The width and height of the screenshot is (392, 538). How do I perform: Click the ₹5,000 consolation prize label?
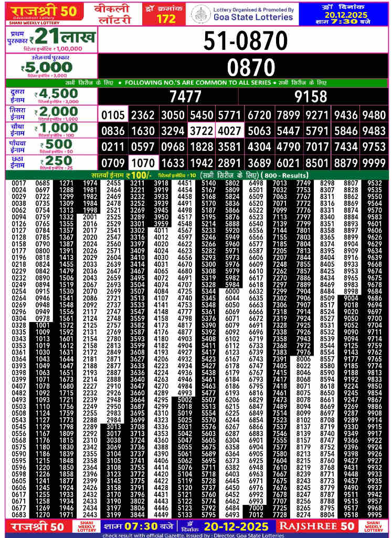[x=50, y=67]
